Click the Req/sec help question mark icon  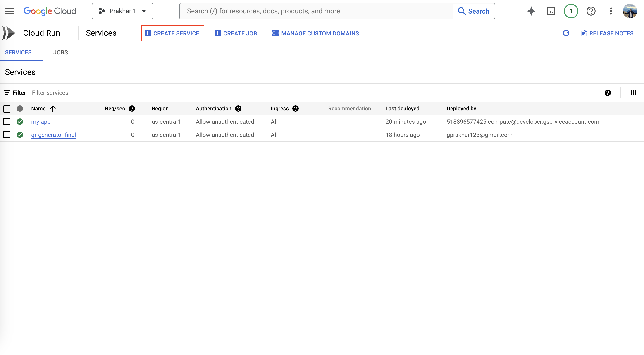pyautogui.click(x=132, y=109)
